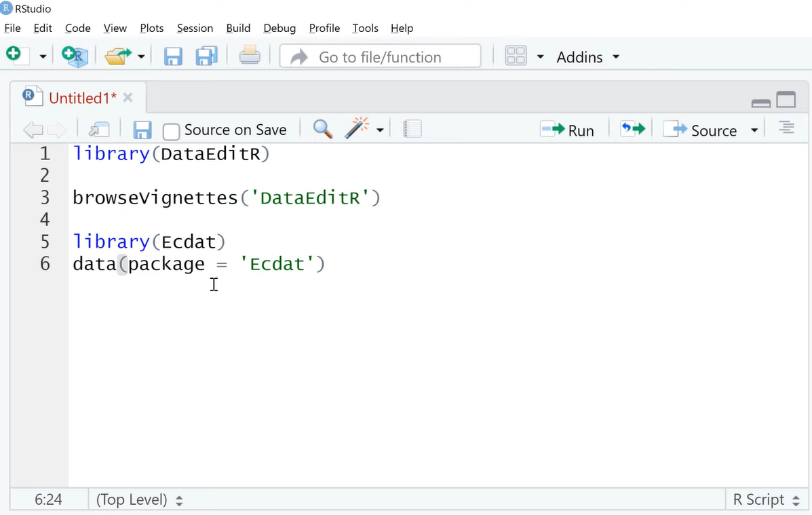
Task: Click browseVignettes('DataEditR') on line 3
Action: tap(227, 198)
